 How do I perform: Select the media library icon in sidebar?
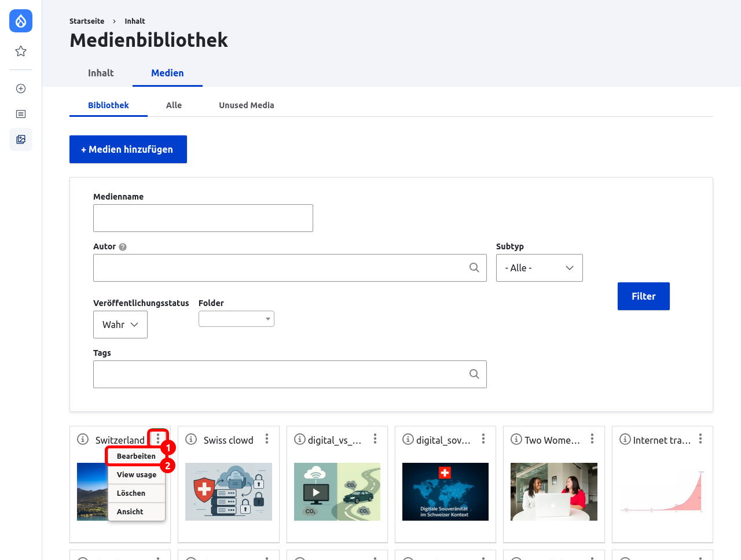pos(21,139)
